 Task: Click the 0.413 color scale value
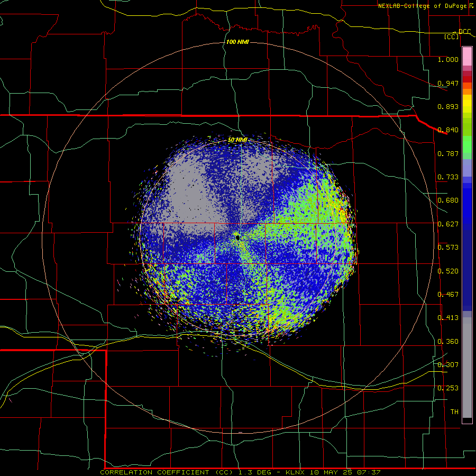(448, 318)
